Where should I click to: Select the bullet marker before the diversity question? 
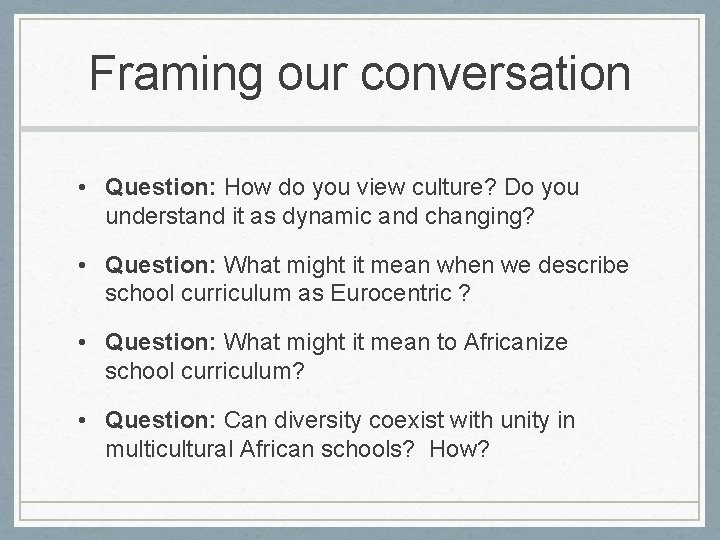pos(82,420)
